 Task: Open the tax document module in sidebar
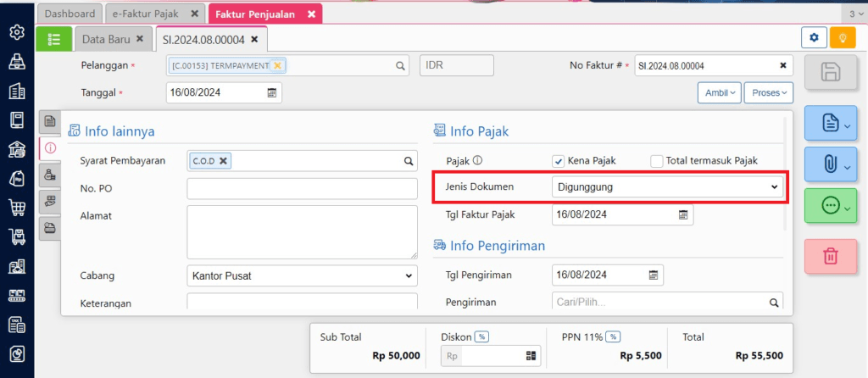coord(17,325)
